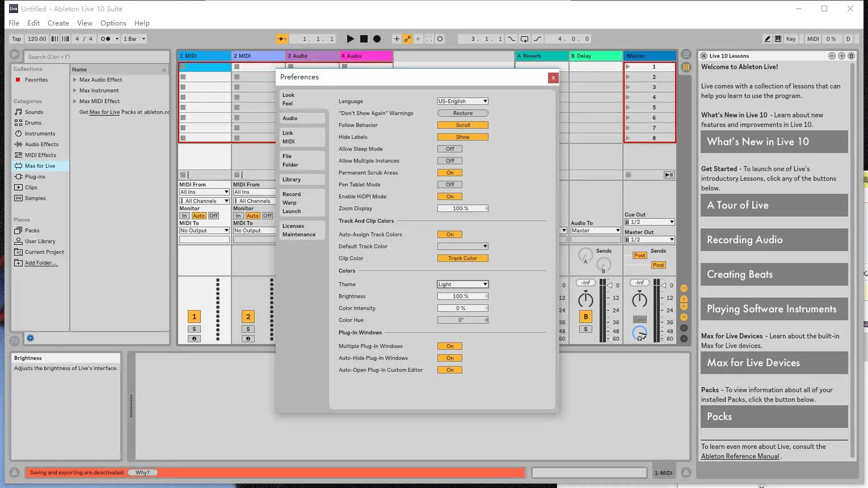
Task: Expand the Max MIDI Effect folder
Action: click(75, 101)
